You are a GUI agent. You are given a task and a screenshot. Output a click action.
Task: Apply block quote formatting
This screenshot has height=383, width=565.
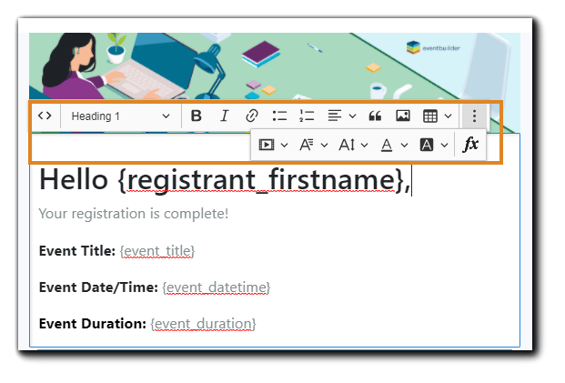pos(375,116)
